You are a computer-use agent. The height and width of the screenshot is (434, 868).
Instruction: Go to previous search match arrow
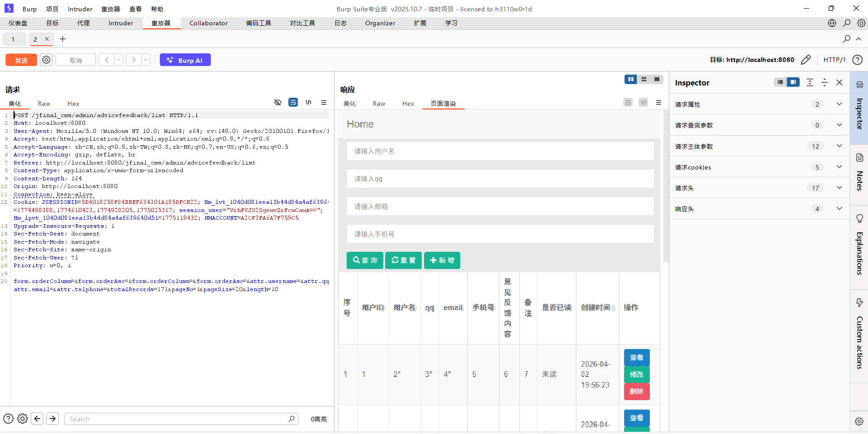(38, 419)
